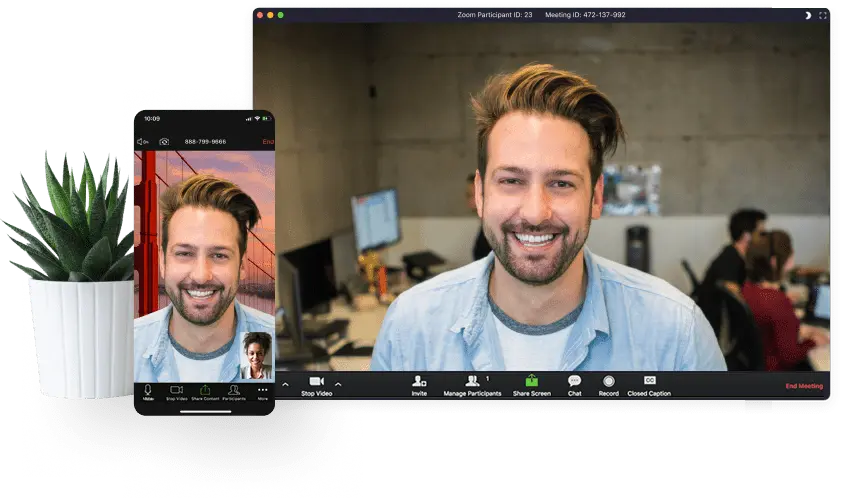Enter full screen via top-right window icon
Screen dimensions: 847x499
pos(823,15)
